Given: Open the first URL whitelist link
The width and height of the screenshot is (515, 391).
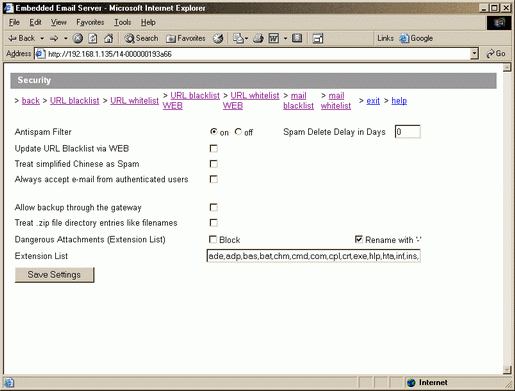Looking at the screenshot, I should coord(134,101).
